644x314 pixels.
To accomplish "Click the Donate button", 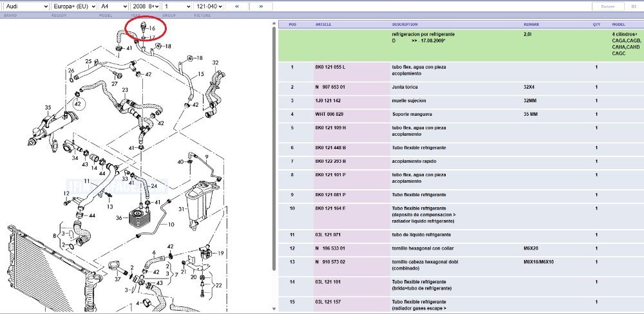I will [608, 6].
